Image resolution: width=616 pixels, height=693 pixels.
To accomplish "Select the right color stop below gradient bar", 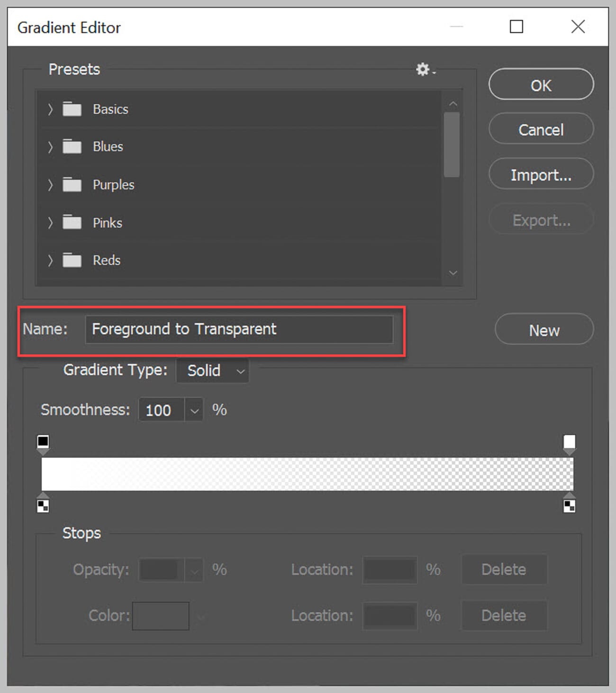I will (x=570, y=505).
